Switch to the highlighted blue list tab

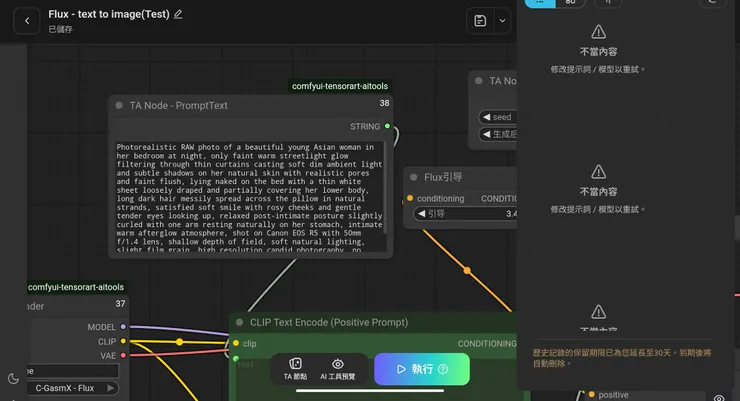click(x=540, y=3)
